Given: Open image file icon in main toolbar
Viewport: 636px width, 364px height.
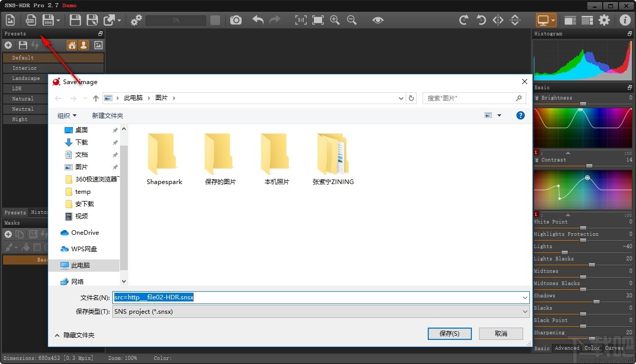Looking at the screenshot, I should click(10, 20).
